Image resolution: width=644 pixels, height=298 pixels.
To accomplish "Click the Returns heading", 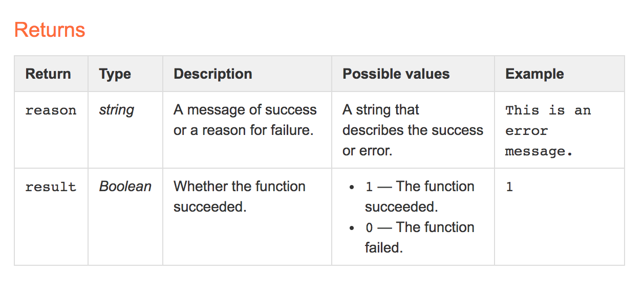I will coord(50,30).
